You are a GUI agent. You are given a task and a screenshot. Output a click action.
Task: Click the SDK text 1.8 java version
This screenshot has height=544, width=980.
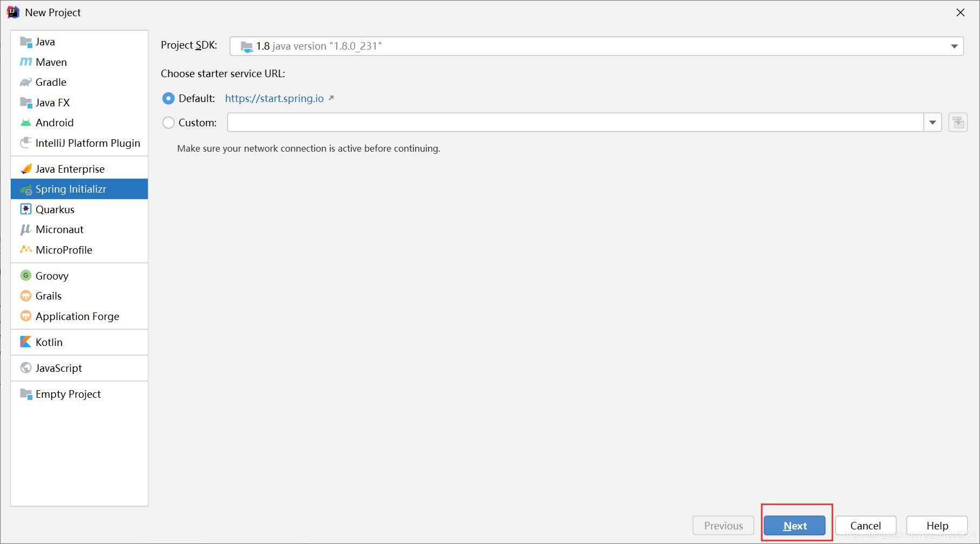[x=318, y=46]
